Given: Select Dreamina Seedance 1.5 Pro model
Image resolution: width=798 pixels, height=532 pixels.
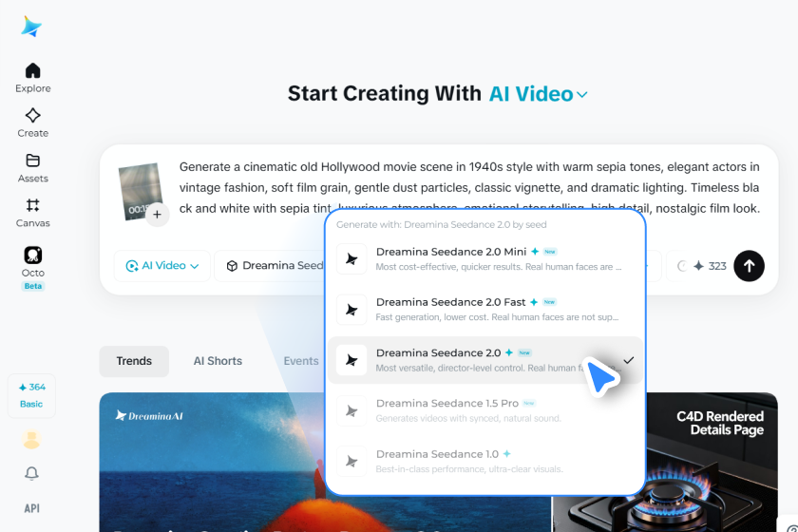Looking at the screenshot, I should coord(485,410).
